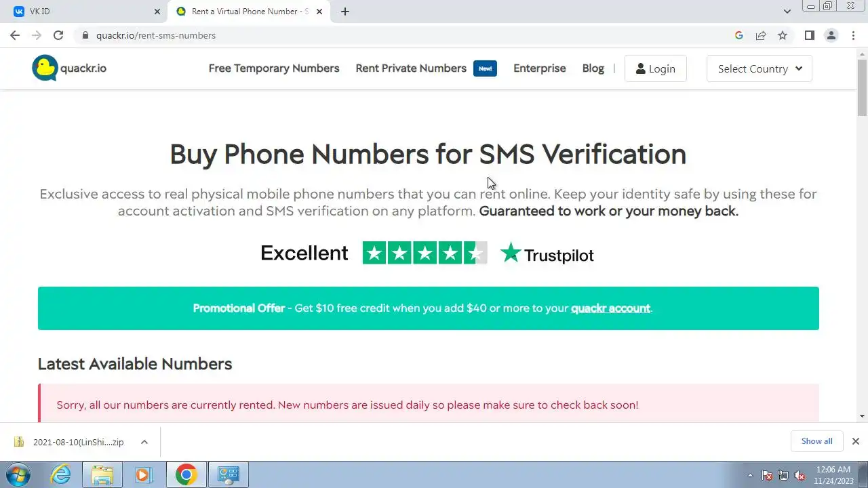Open the Windows Start button

click(18, 474)
